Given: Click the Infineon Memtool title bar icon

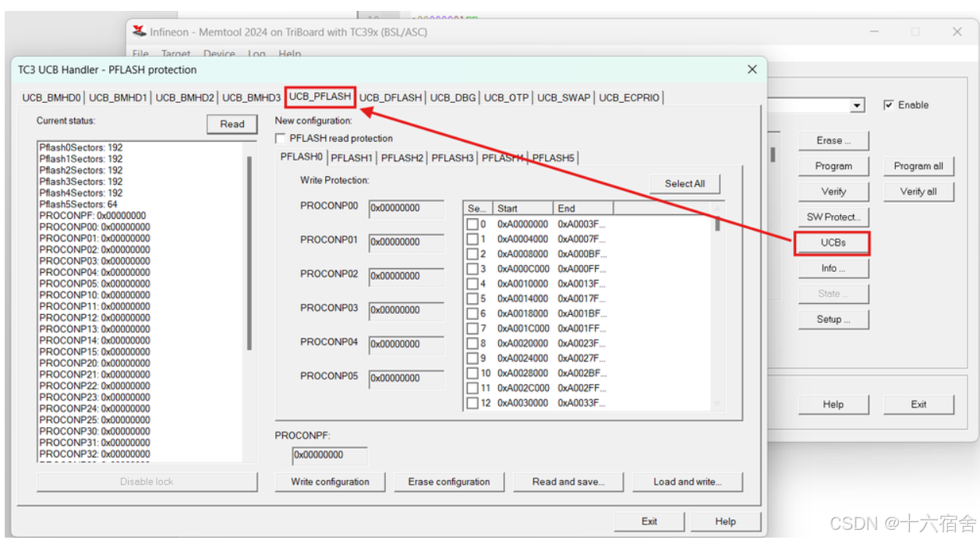Looking at the screenshot, I should pos(140,31).
